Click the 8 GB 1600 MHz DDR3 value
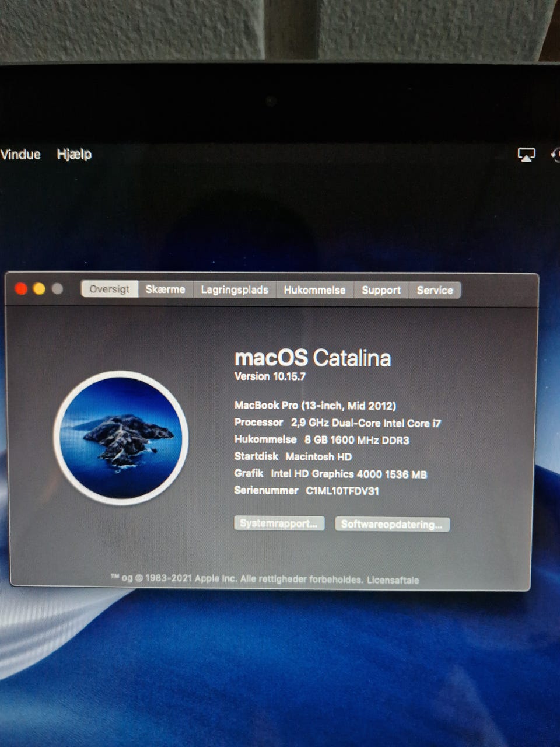The image size is (560, 747). 356,440
